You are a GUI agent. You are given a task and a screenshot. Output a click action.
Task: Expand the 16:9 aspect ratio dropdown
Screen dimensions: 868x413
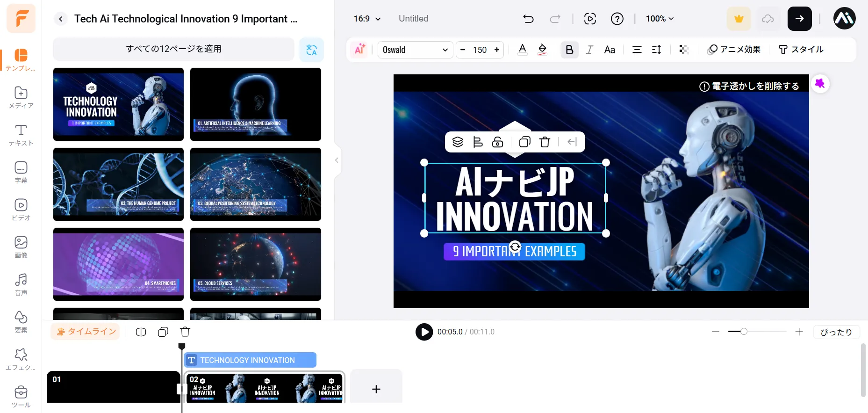(367, 19)
